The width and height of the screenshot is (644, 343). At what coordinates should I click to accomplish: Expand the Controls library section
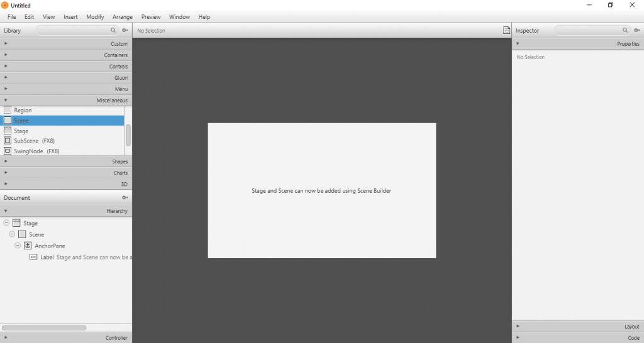(65, 66)
